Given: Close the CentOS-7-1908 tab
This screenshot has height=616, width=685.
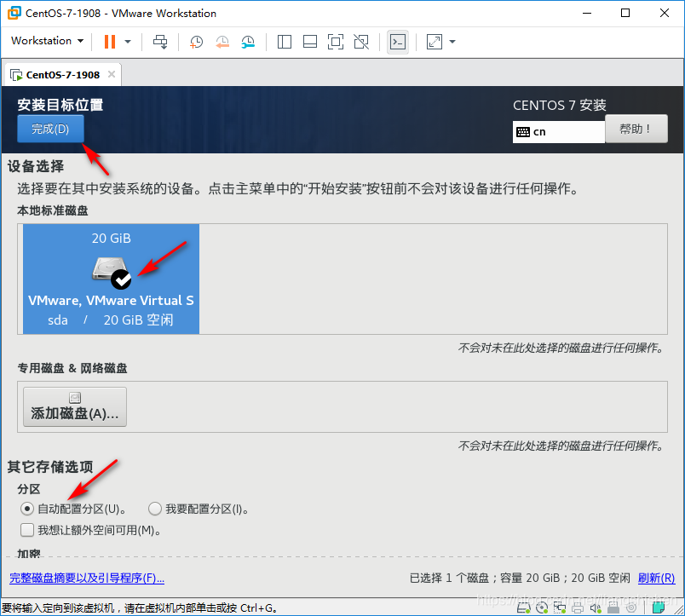Looking at the screenshot, I should pos(112,74).
